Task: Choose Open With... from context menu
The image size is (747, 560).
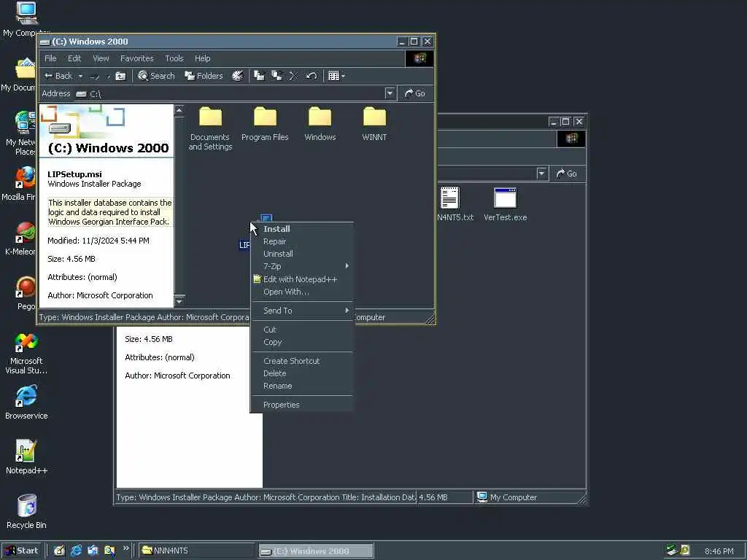Action: tap(302, 292)
